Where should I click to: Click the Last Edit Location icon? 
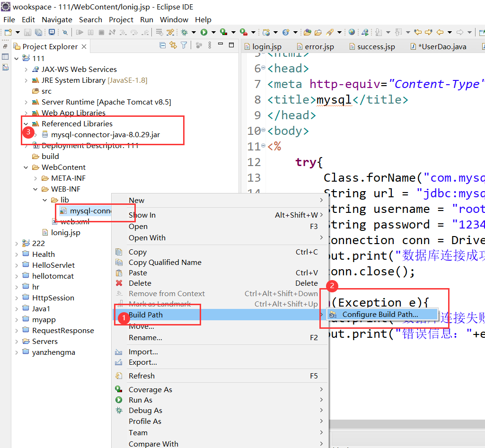pyautogui.click(x=418, y=32)
